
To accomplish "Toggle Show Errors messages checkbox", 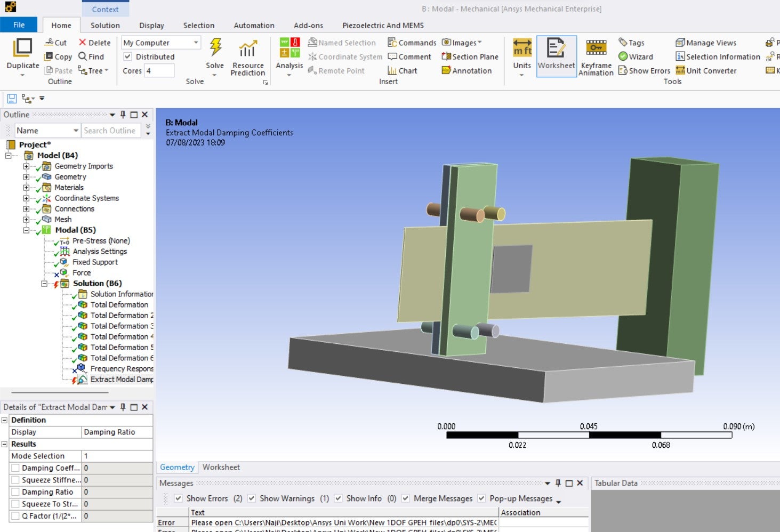I will (179, 498).
